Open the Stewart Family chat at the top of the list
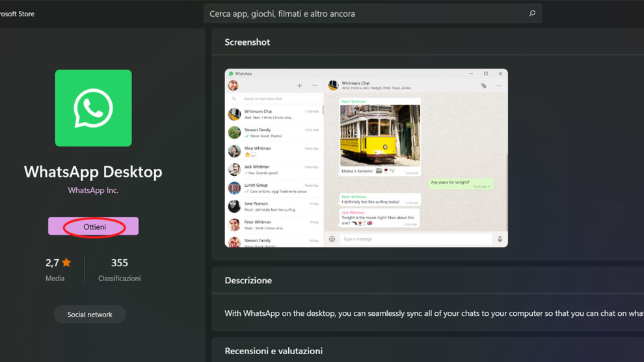The image size is (644, 362). click(275, 133)
